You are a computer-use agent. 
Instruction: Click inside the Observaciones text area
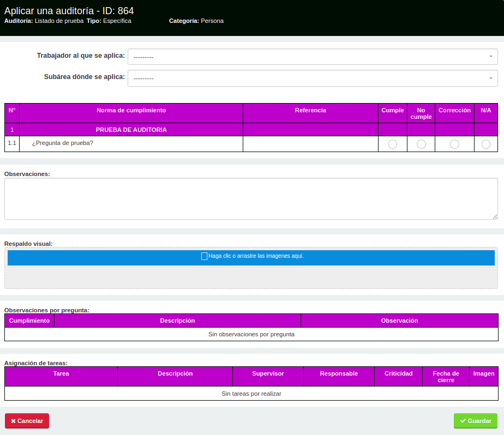coord(251,198)
